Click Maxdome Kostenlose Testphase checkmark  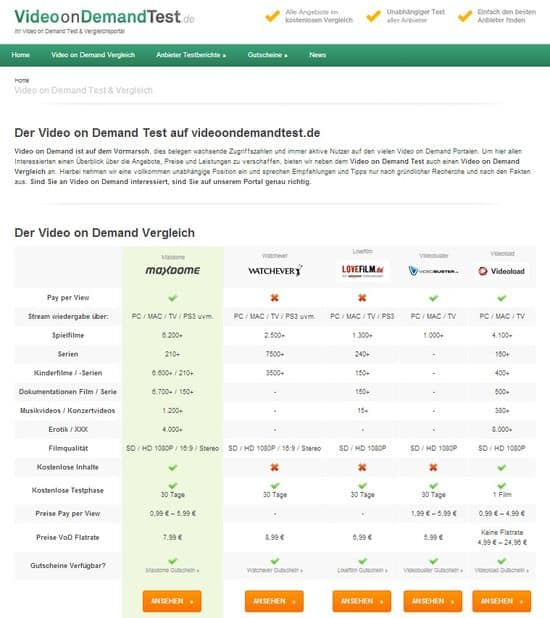click(x=173, y=486)
